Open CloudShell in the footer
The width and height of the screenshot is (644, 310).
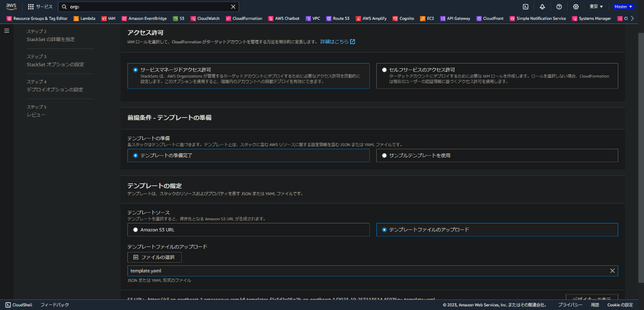point(19,305)
